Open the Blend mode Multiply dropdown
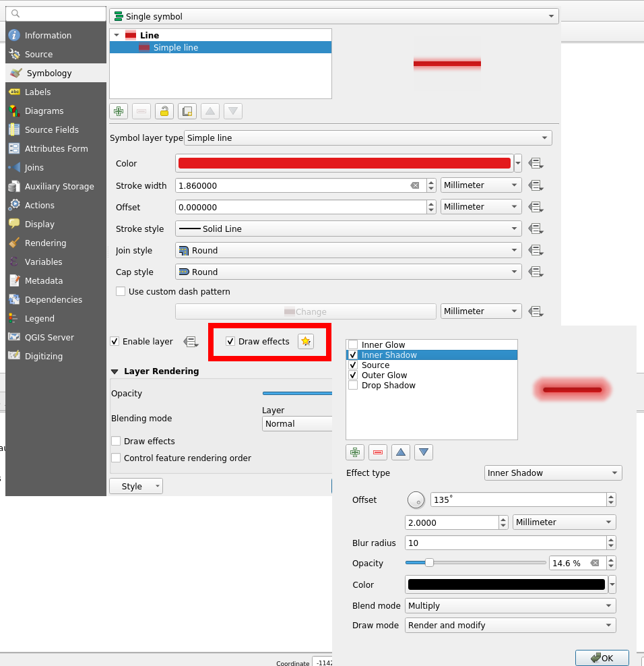644x666 pixels. tap(510, 606)
